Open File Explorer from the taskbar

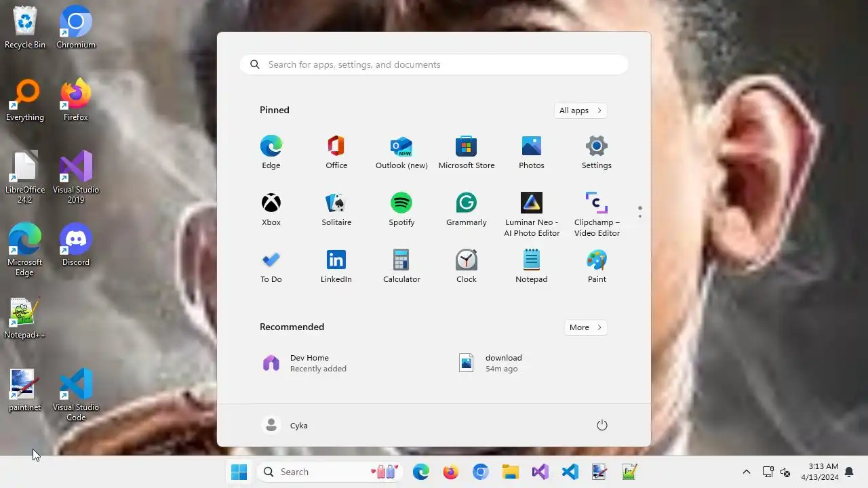point(511,472)
